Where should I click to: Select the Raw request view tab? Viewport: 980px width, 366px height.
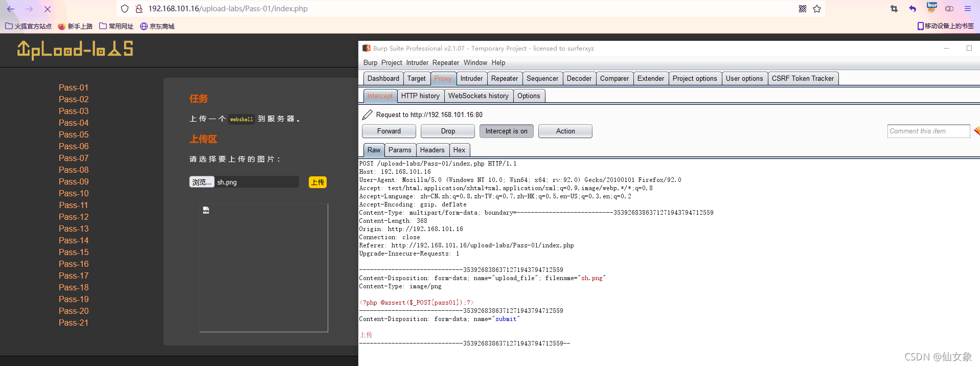374,150
